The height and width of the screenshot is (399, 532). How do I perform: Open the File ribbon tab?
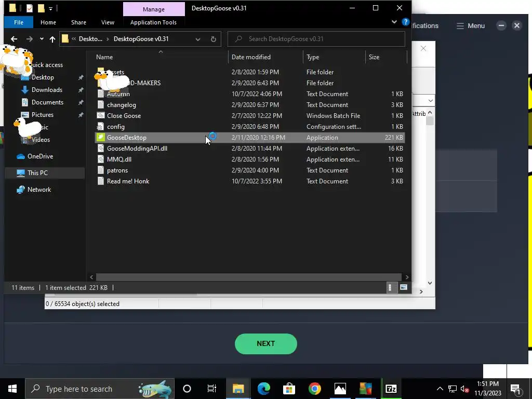coord(19,22)
